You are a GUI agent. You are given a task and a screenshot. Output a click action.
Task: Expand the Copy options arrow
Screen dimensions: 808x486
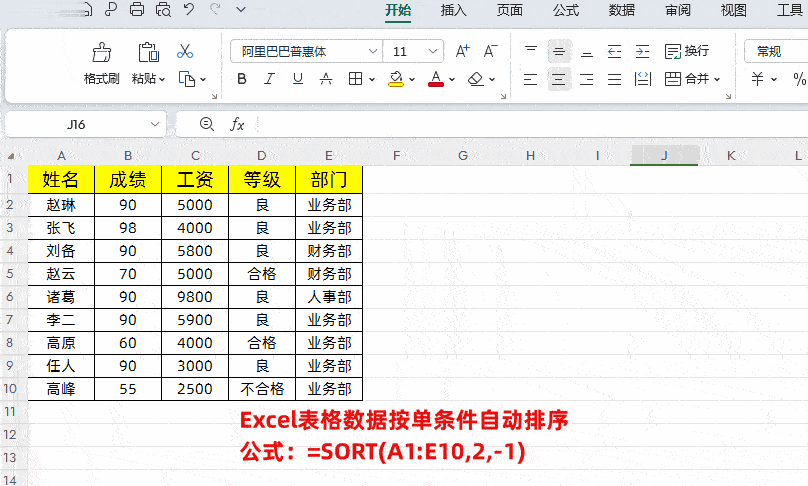203,79
